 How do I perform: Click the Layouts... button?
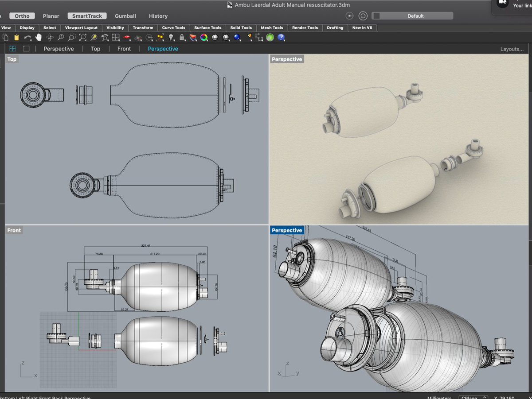point(512,49)
